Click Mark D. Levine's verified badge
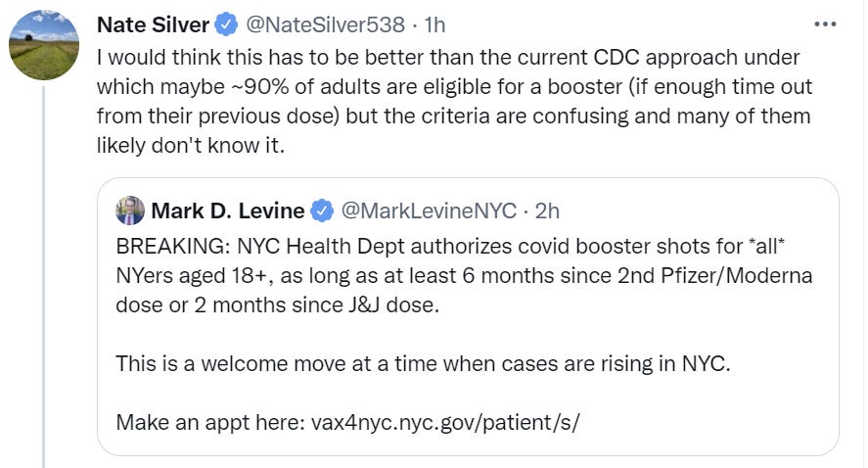Viewport: 868px width, 468px height. tap(322, 211)
